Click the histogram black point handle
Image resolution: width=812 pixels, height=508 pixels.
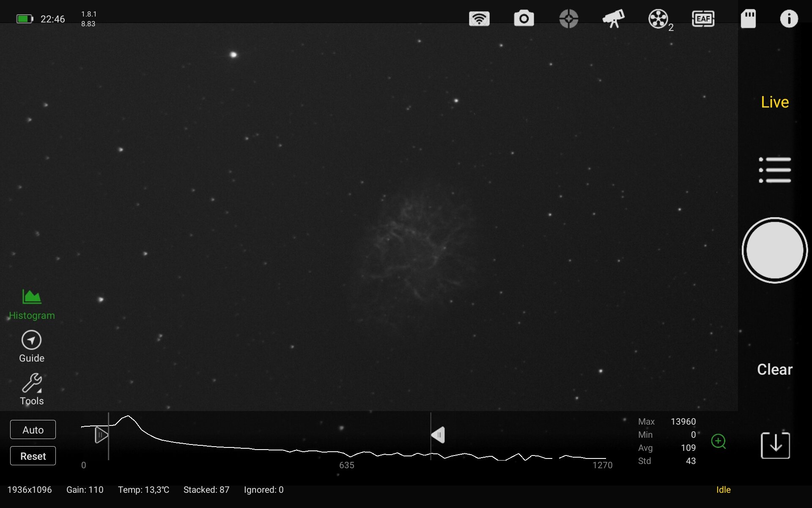(x=101, y=435)
